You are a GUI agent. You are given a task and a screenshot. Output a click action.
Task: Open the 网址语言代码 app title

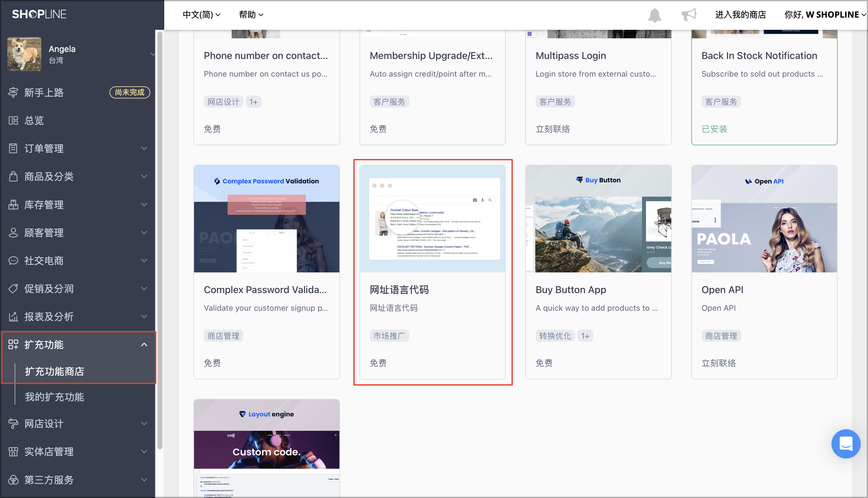[x=399, y=290]
